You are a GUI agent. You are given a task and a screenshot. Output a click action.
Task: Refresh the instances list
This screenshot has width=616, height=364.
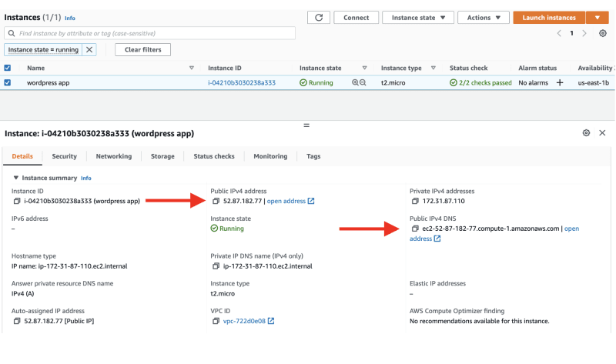(x=319, y=17)
